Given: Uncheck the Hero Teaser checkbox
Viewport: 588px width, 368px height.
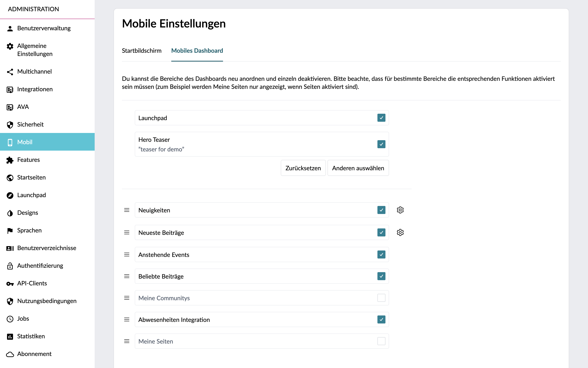Looking at the screenshot, I should coord(381,144).
